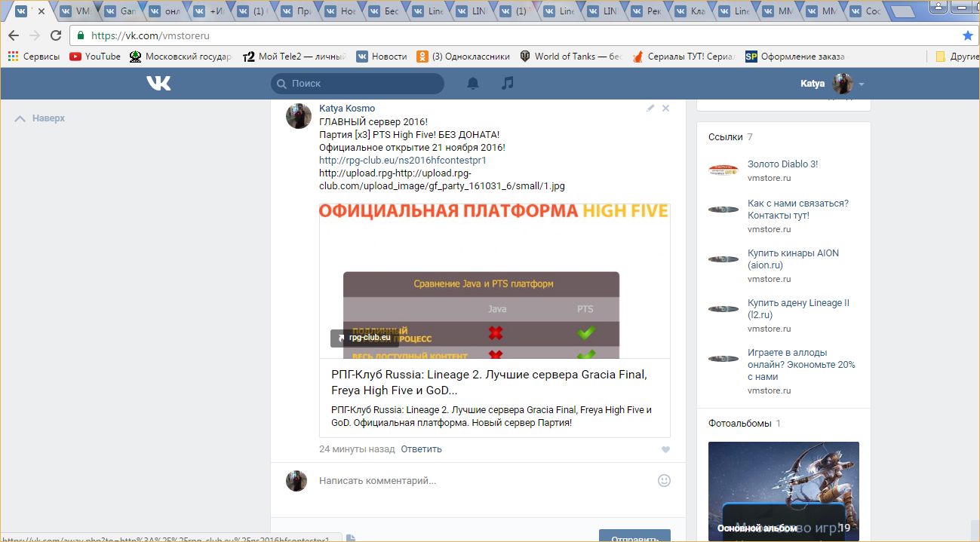Switch to the "онл" browser tab

click(x=165, y=12)
